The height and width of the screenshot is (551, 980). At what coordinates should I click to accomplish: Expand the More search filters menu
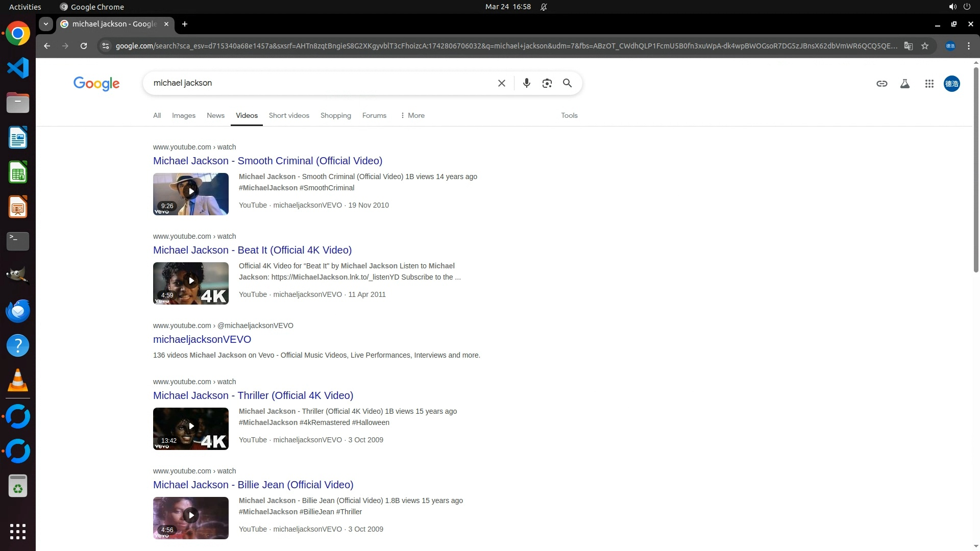[412, 115]
